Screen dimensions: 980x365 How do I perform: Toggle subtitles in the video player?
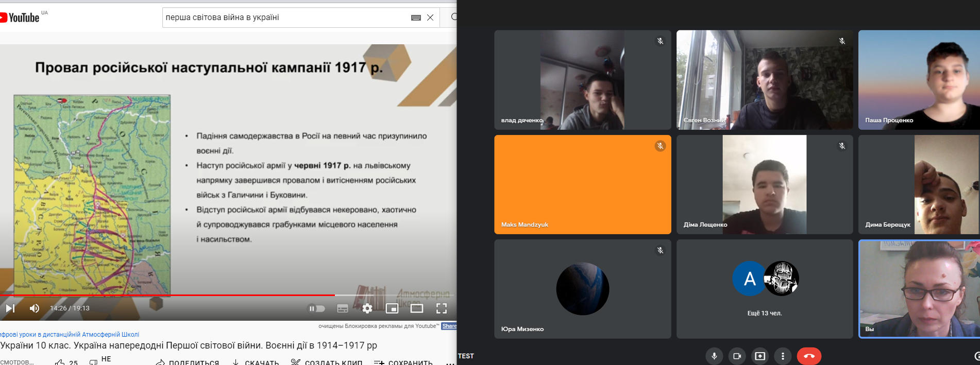pos(343,308)
